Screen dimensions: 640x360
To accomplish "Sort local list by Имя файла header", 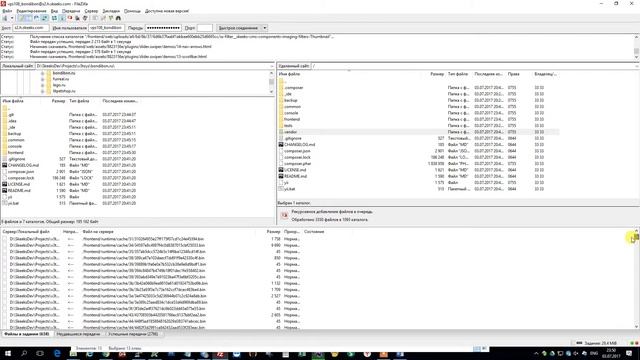I will (13, 101).
